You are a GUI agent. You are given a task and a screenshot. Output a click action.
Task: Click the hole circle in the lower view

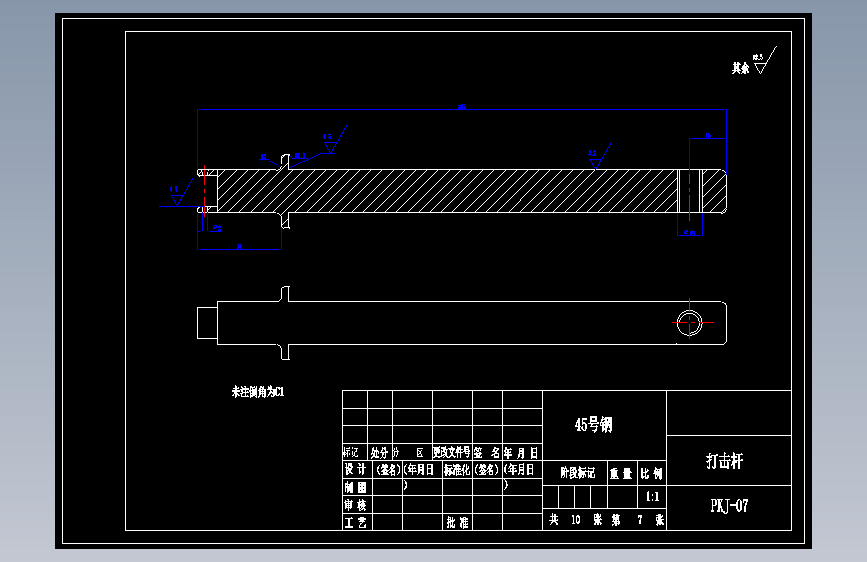click(x=690, y=323)
